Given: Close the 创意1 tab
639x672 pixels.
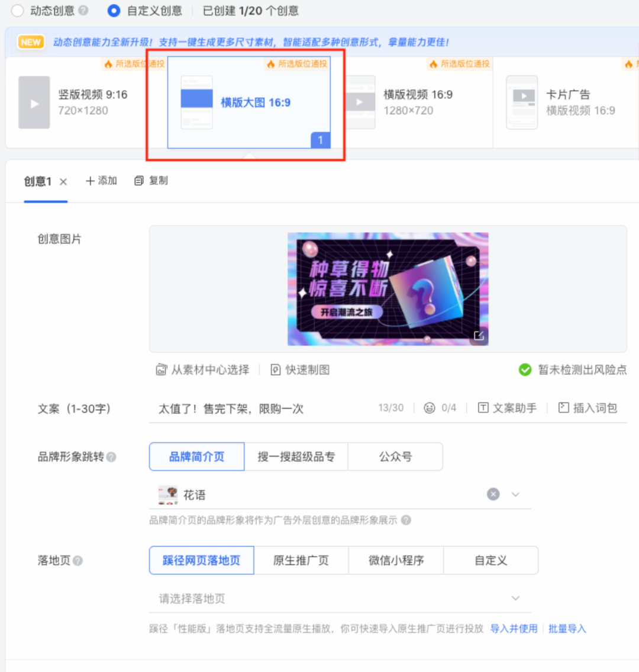Looking at the screenshot, I should pos(63,182).
